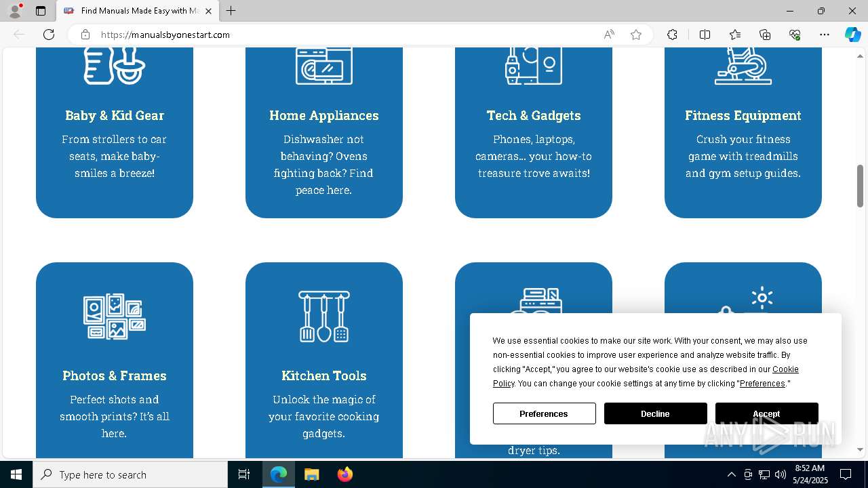Select the Fitness Equipment bike icon

[x=743, y=66]
